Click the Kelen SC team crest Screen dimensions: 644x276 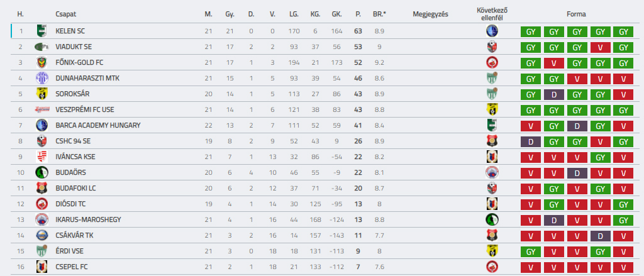pos(42,31)
